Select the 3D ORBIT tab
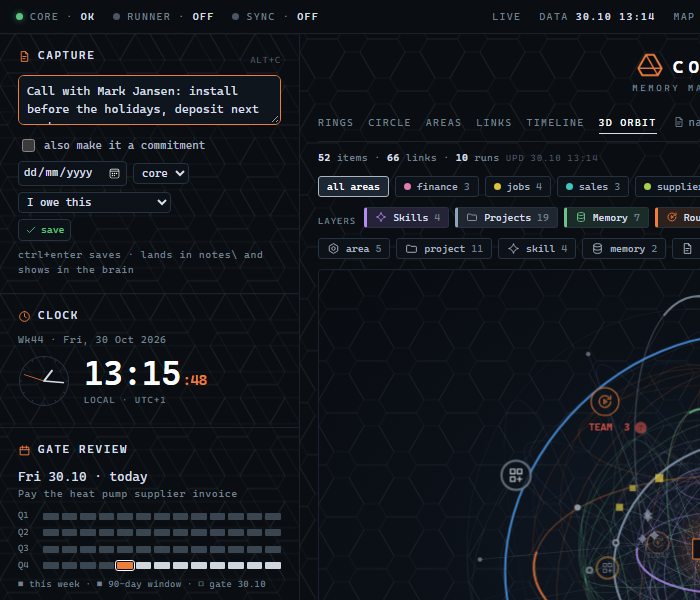This screenshot has height=600, width=700. point(627,123)
